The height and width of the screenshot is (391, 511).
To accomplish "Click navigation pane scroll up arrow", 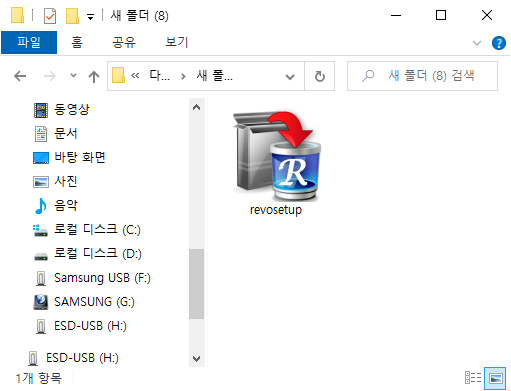I will (197, 107).
